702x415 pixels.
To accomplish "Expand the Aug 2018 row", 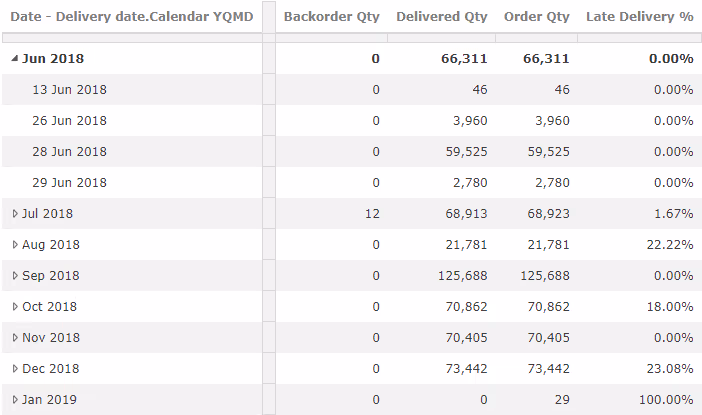I will point(14,244).
